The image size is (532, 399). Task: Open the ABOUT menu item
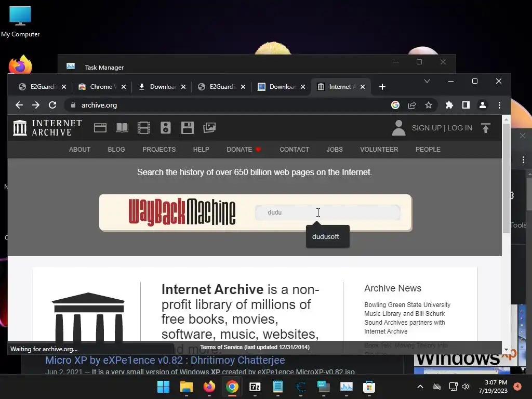point(79,150)
